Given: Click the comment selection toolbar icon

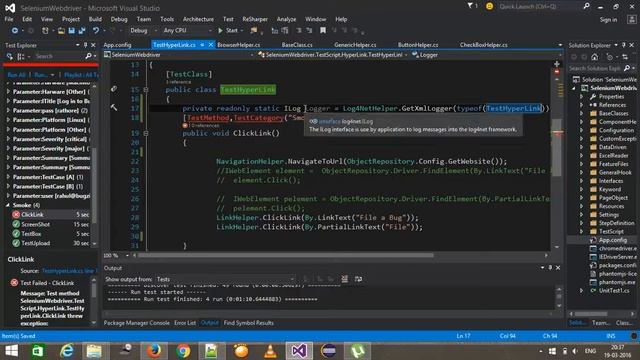Looking at the screenshot, I should [x=299, y=31].
